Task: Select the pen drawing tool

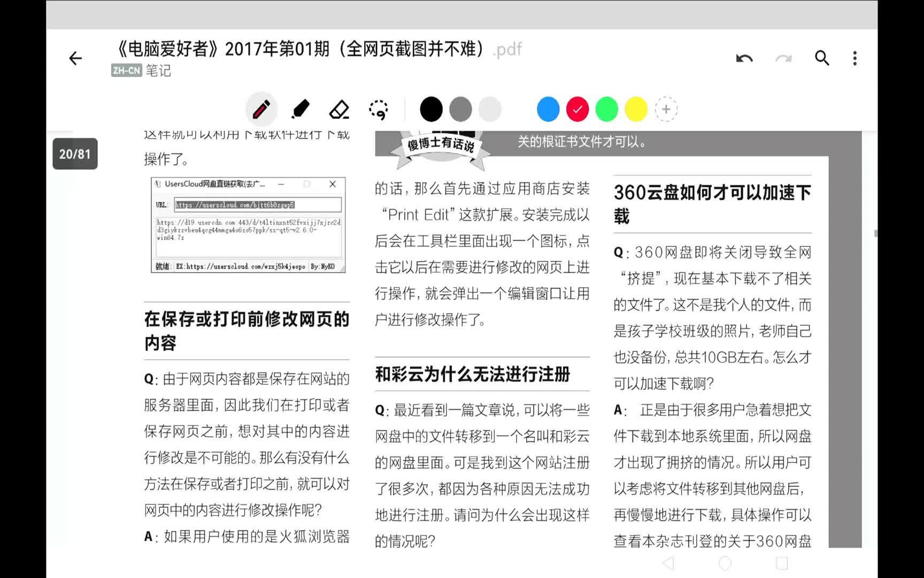Action: coord(261,109)
